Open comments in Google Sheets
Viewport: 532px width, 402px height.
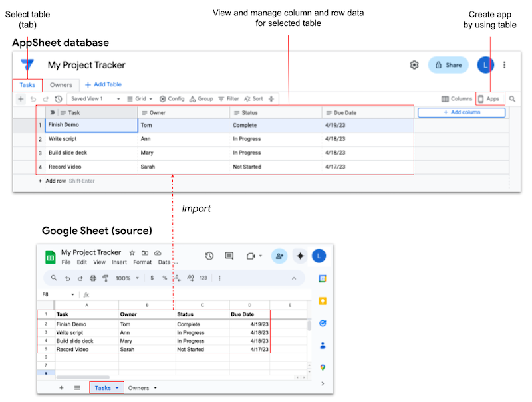[x=229, y=256]
